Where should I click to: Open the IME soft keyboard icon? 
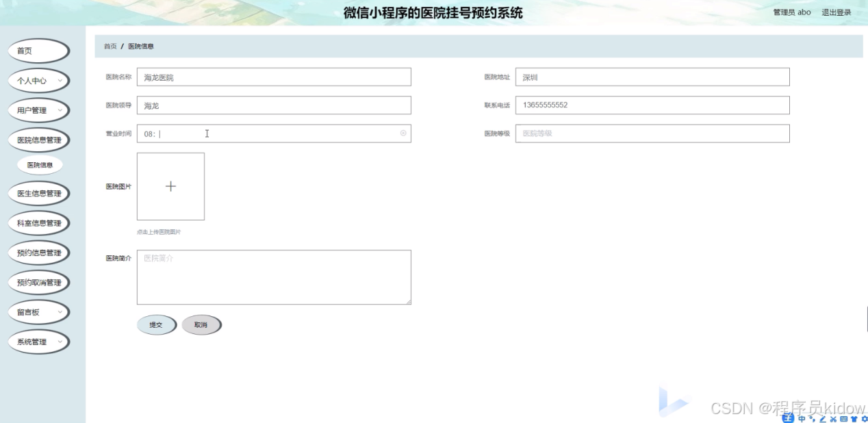[x=843, y=419]
